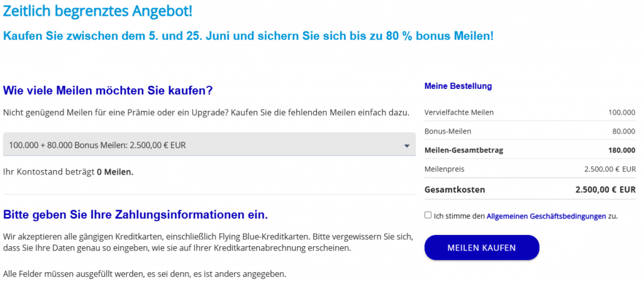The width and height of the screenshot is (644, 284).
Task: Click the miles dropdown arrow
Action: [x=407, y=146]
